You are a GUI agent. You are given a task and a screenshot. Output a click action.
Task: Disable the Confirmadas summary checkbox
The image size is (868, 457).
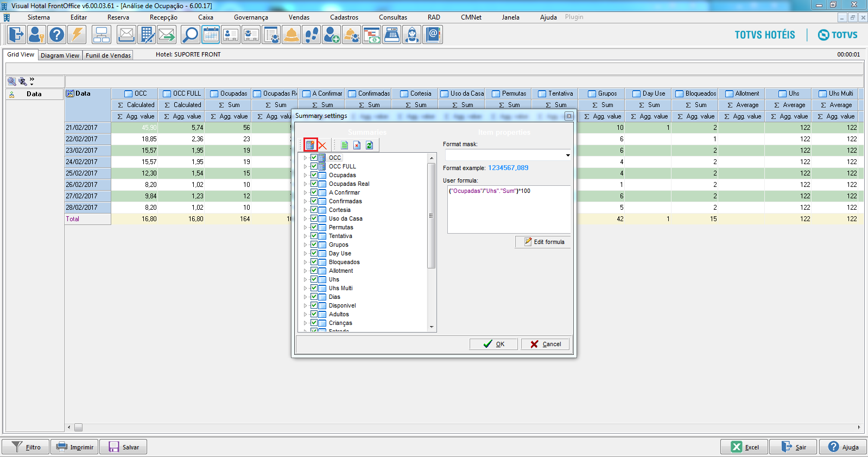tap(314, 201)
